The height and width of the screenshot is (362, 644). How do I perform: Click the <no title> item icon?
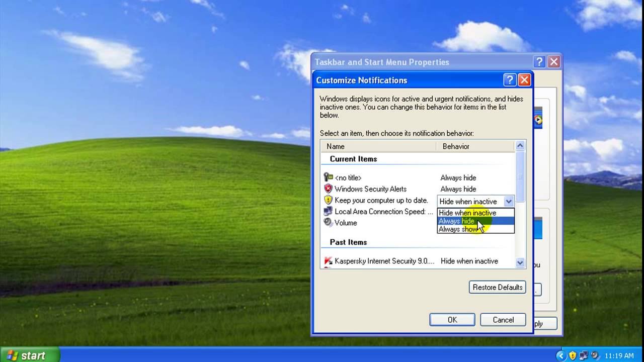(x=328, y=177)
